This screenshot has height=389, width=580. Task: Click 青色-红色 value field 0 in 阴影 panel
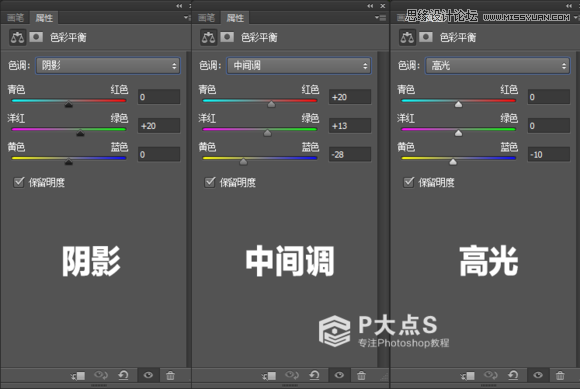pyautogui.click(x=159, y=97)
